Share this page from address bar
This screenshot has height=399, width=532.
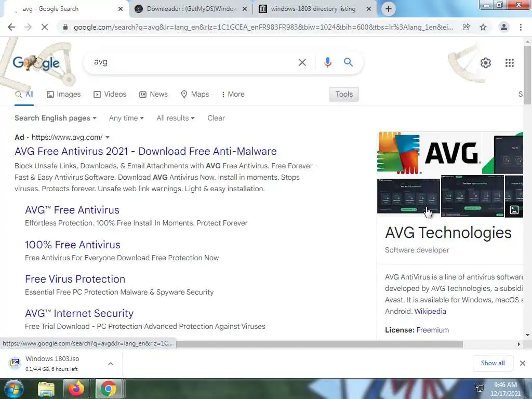(x=467, y=27)
